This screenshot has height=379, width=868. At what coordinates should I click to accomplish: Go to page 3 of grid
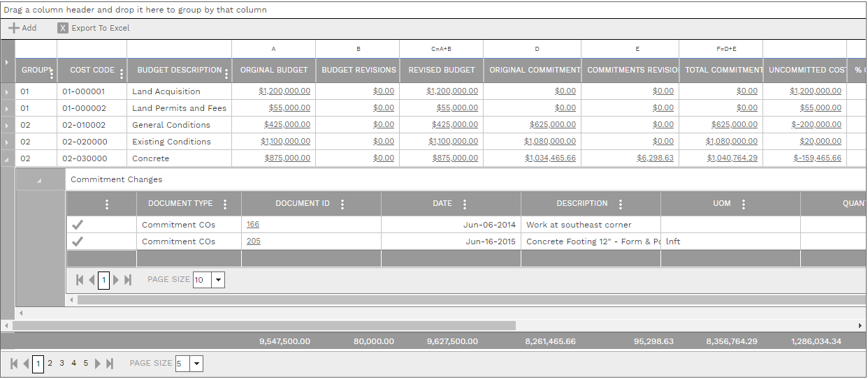(x=62, y=363)
